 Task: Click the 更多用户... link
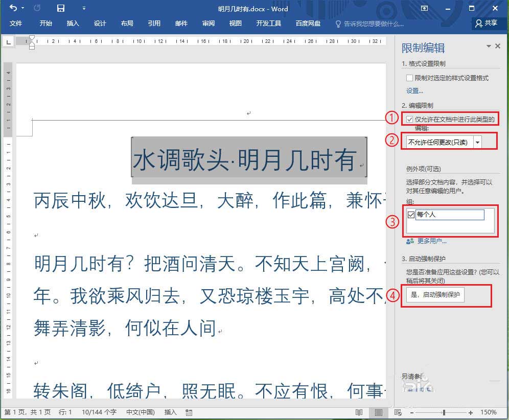coord(432,241)
